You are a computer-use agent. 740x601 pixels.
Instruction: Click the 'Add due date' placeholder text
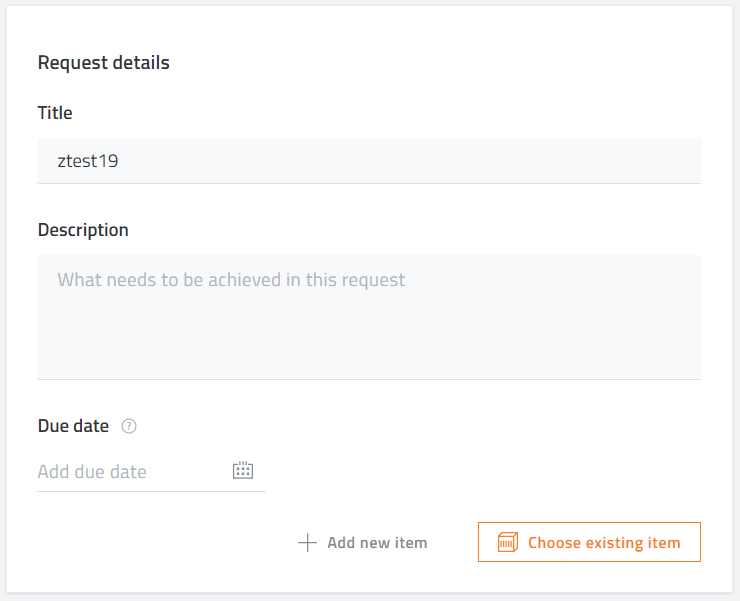[92, 472]
